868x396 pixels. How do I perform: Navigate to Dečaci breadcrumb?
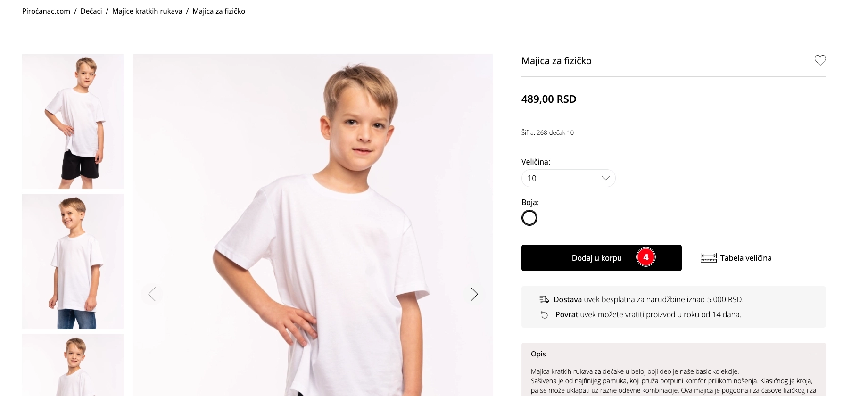[91, 11]
